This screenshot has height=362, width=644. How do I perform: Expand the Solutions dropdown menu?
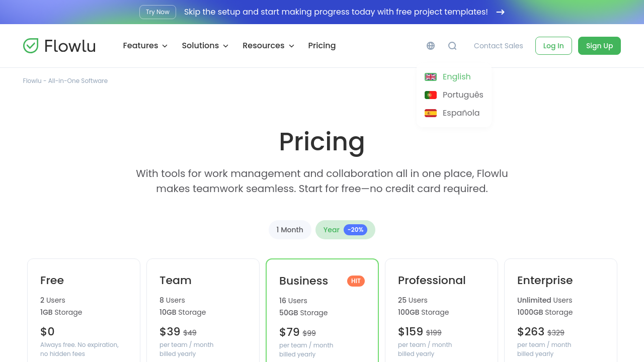[x=205, y=46]
